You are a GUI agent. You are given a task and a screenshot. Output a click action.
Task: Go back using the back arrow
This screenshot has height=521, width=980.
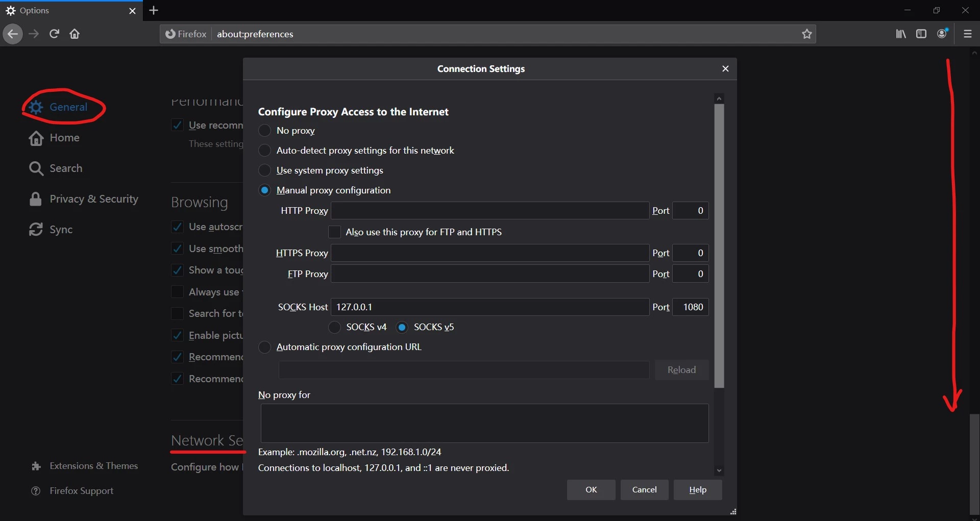tap(13, 34)
